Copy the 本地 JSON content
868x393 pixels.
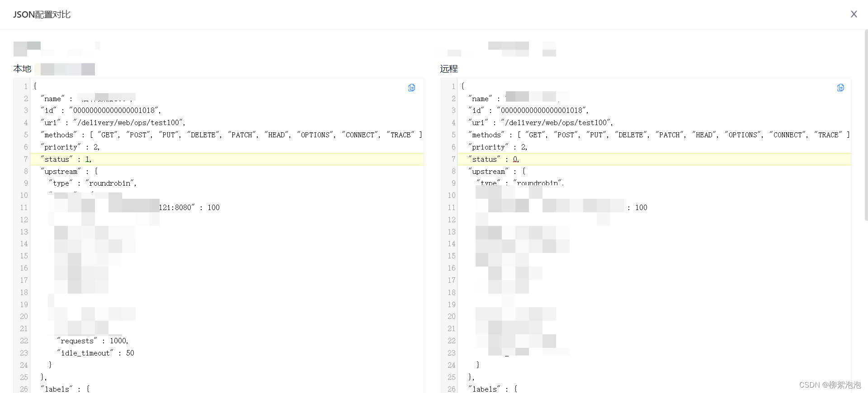click(411, 88)
